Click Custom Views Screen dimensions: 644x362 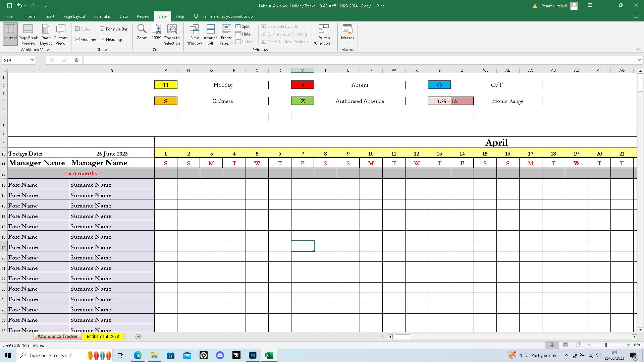(x=60, y=34)
